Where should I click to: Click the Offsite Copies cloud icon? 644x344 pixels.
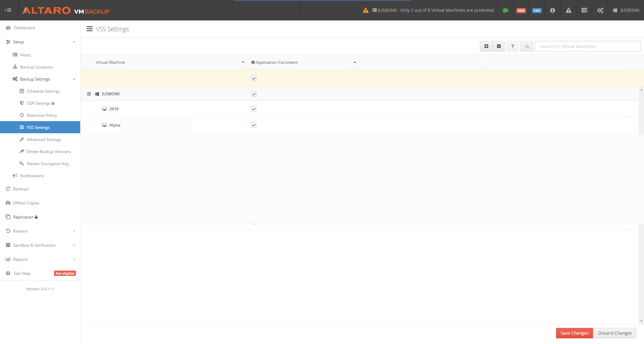point(8,203)
